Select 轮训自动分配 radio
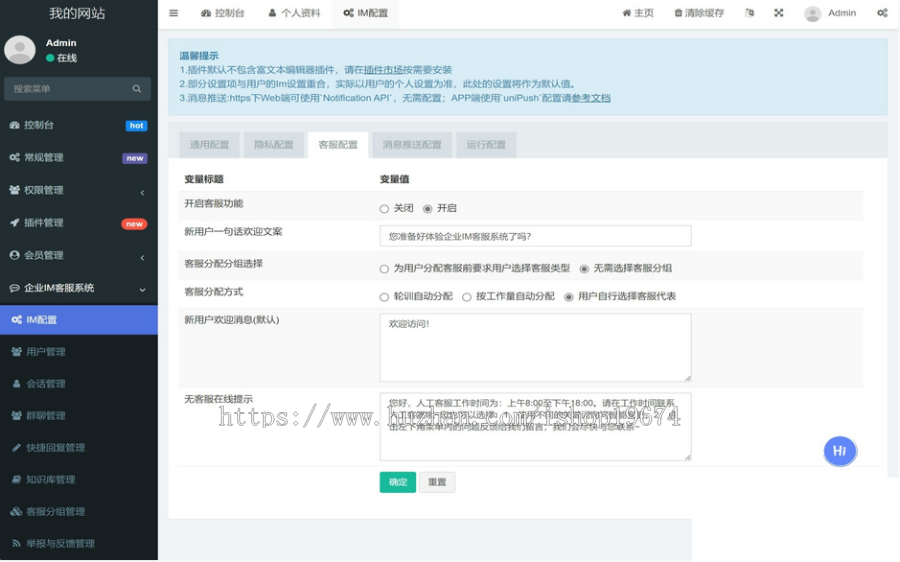 384,297
